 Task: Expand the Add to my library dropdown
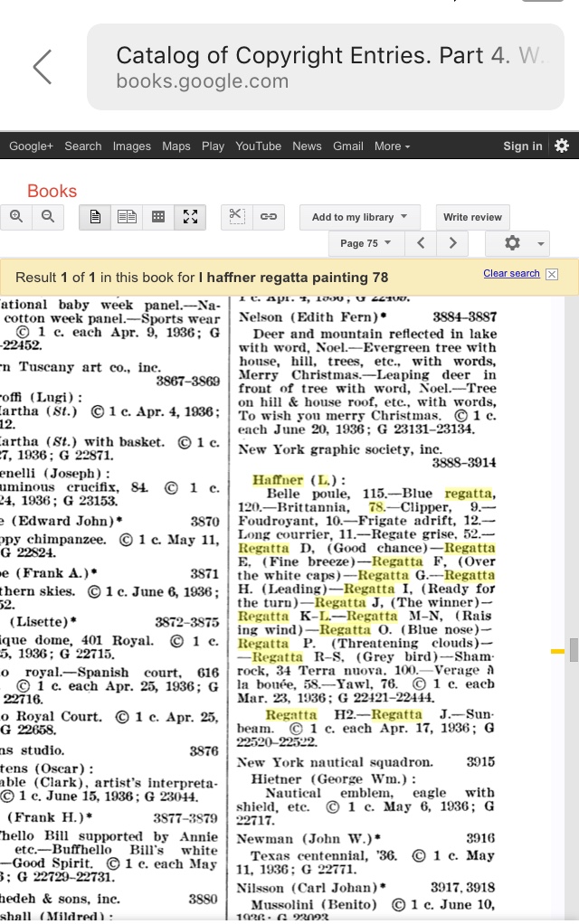[x=359, y=217]
